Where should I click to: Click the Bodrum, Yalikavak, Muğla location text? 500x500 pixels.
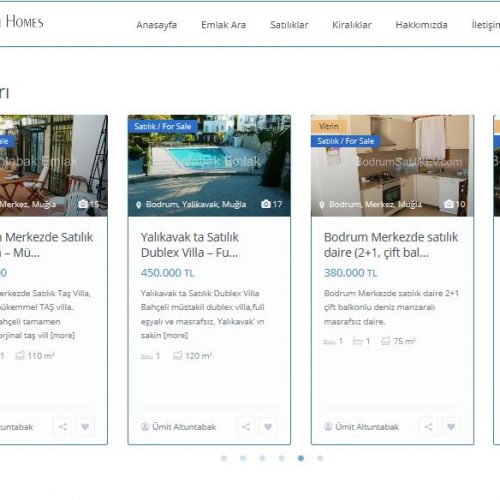click(x=196, y=204)
